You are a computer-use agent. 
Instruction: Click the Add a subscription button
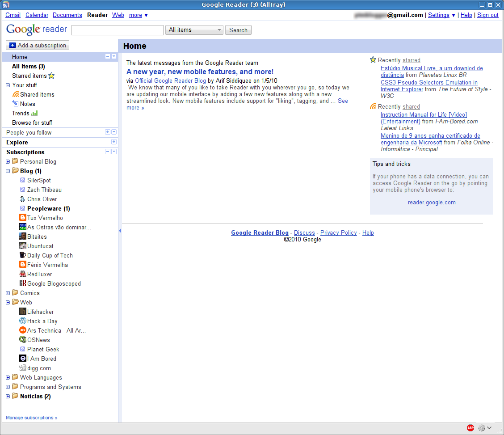tap(38, 45)
